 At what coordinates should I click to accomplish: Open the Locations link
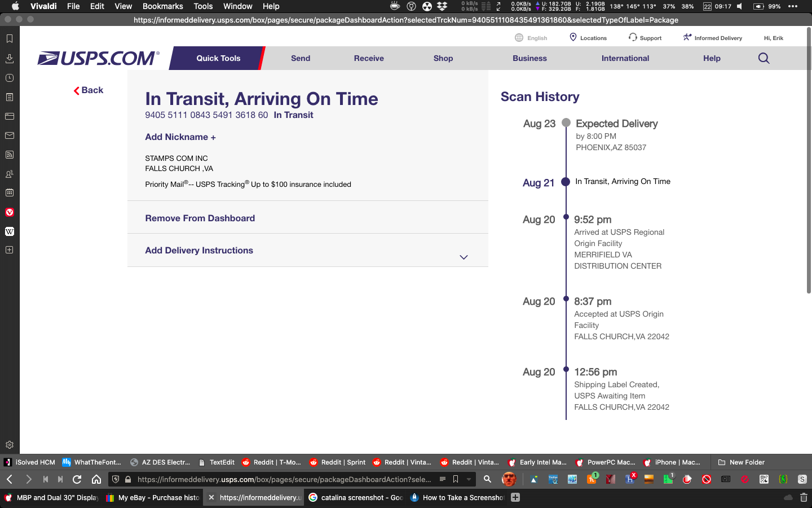(588, 38)
